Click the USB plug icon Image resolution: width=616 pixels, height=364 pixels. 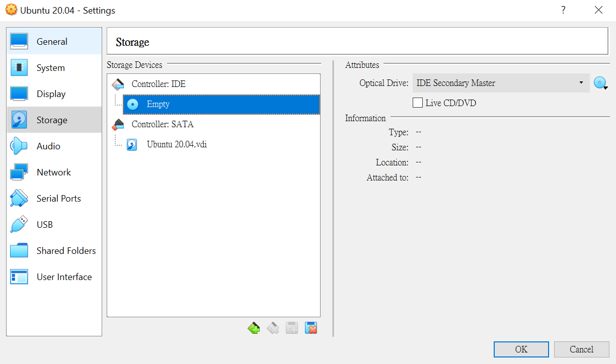tap(19, 225)
